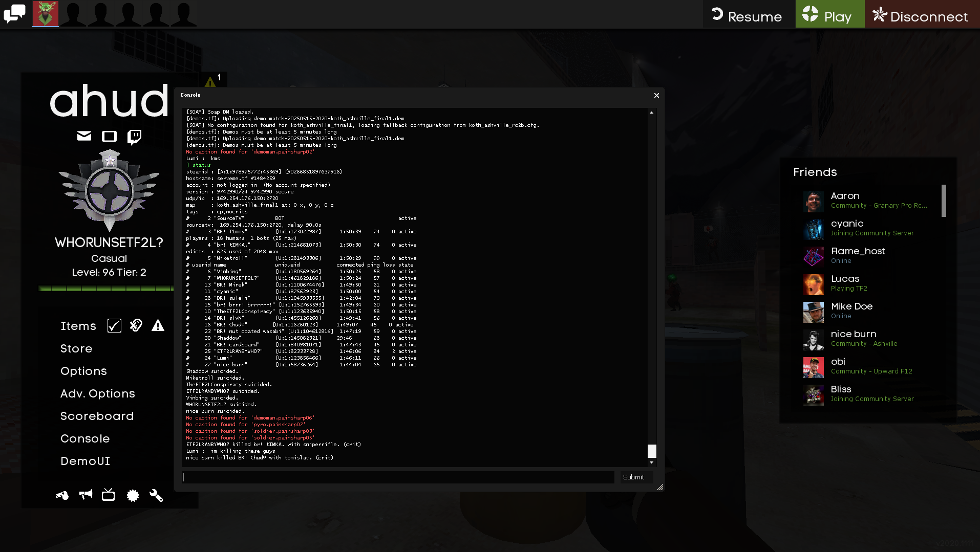Click the Friends list scrollbar thumb
This screenshot has width=980, height=552.
pos(943,201)
